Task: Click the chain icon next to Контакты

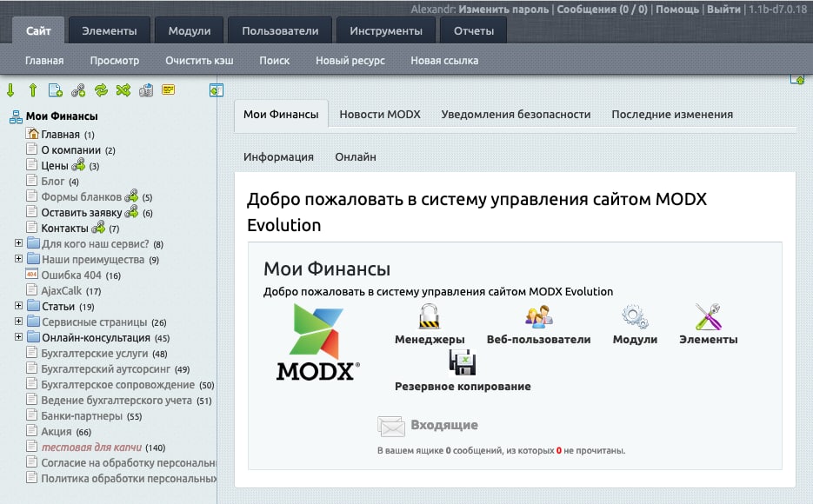Action: tap(98, 227)
